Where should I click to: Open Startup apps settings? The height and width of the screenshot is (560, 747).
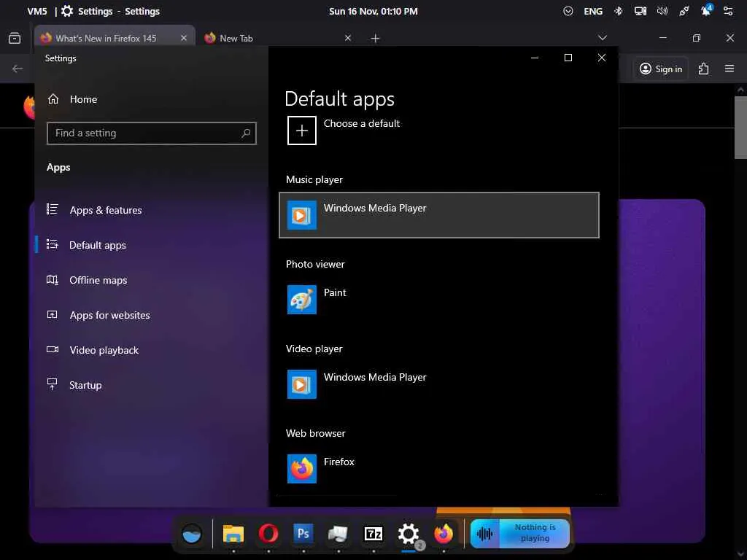pos(85,385)
